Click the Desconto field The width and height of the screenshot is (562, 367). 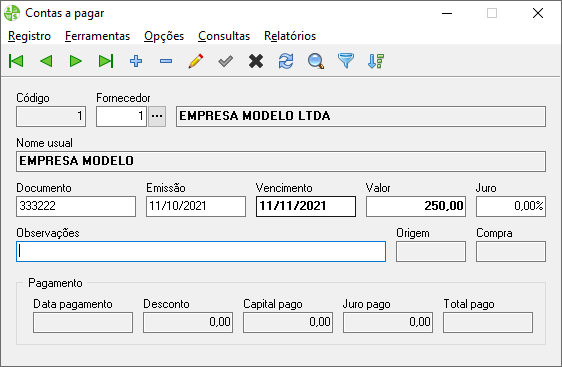(x=188, y=322)
